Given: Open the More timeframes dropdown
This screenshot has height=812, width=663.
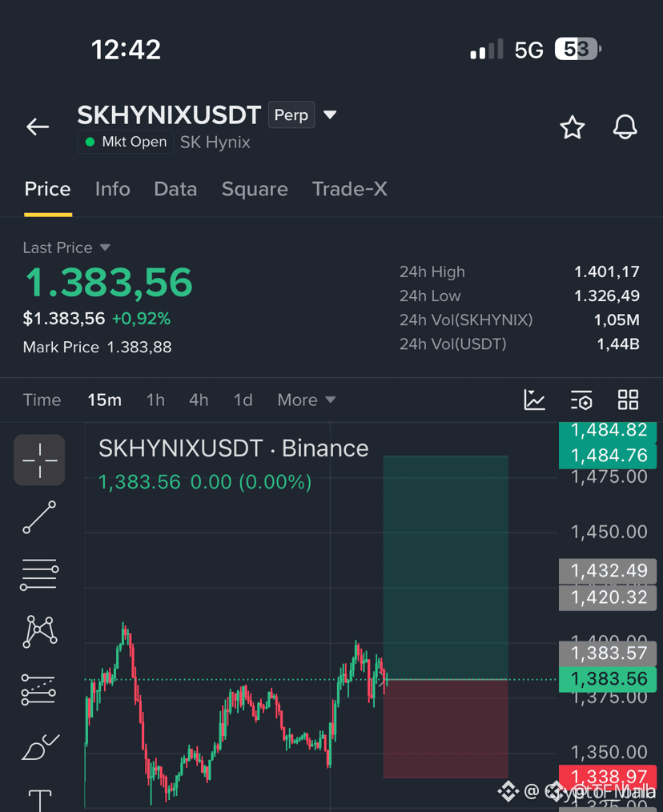Looking at the screenshot, I should pos(306,400).
